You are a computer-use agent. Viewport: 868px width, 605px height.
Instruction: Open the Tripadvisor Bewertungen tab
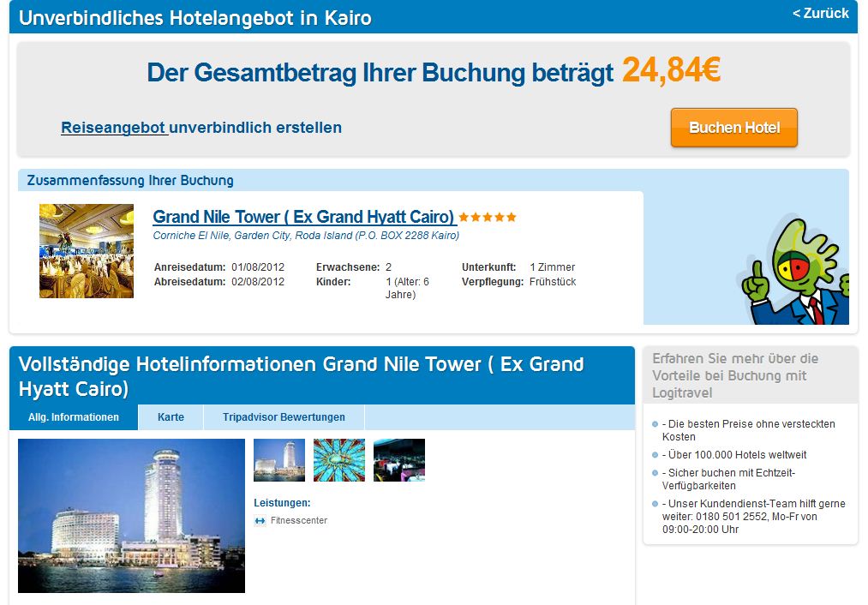284,417
